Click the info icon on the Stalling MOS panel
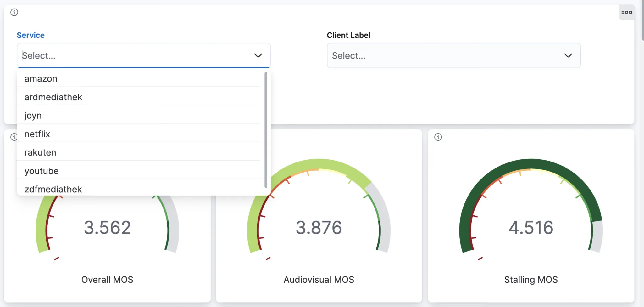644x307 pixels. coord(438,137)
